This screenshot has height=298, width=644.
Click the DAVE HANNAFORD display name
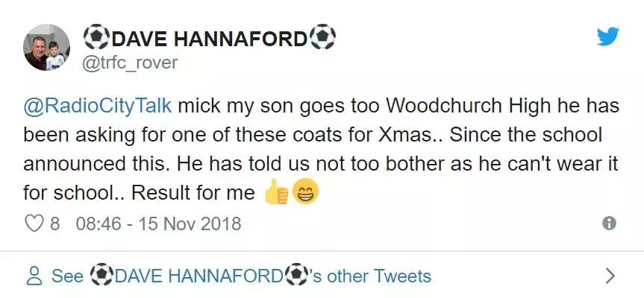tap(209, 37)
